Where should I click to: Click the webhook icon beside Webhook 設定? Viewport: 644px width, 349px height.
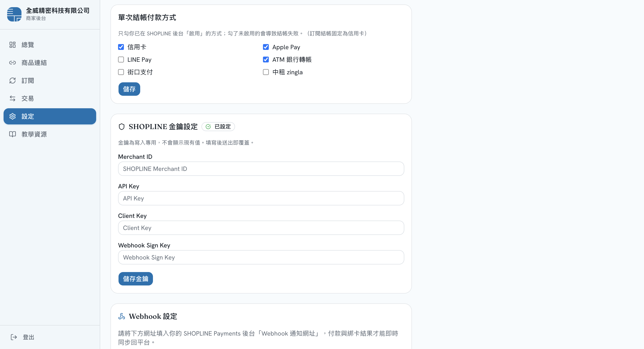(122, 316)
